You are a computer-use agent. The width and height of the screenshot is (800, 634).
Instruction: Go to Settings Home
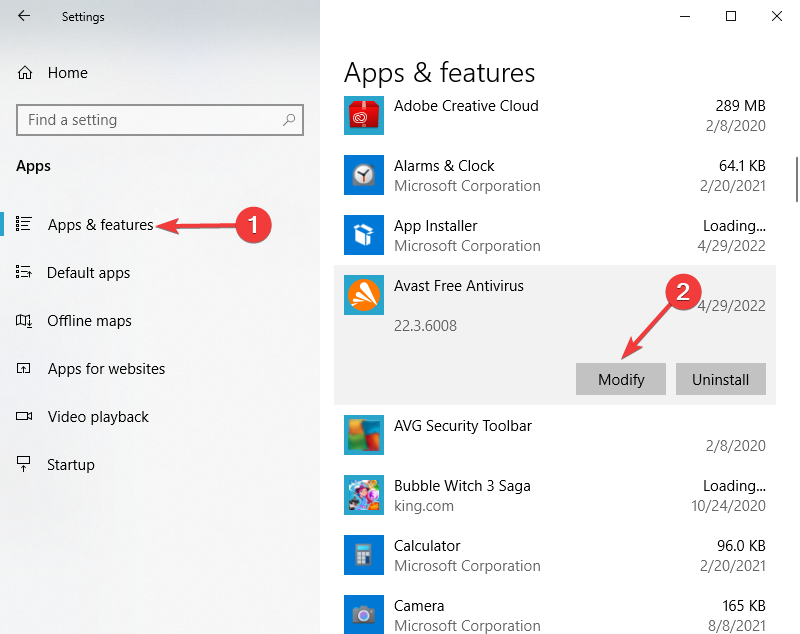coord(67,73)
